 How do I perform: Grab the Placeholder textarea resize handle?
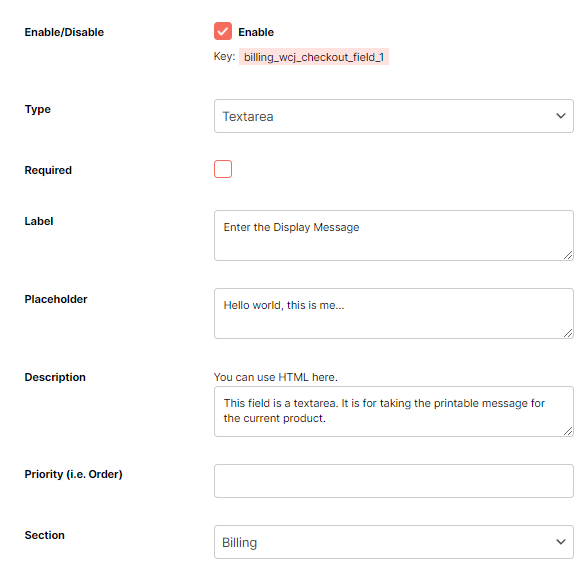[568, 333]
